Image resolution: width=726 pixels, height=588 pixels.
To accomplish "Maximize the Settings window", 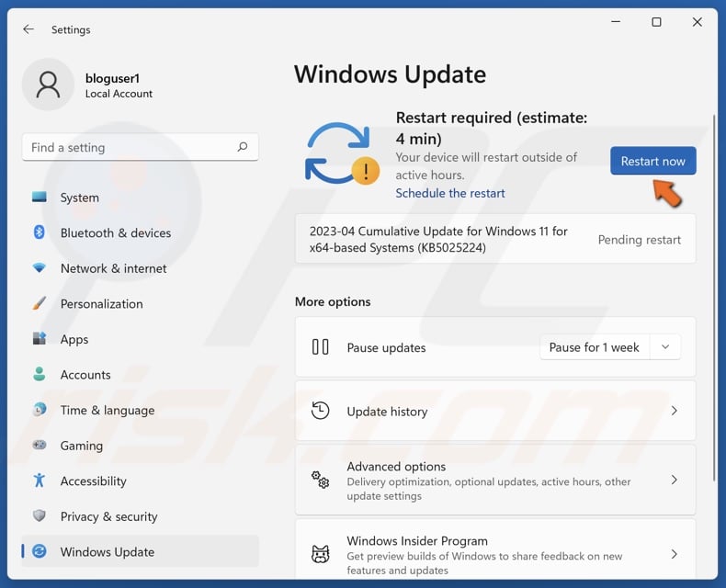I will point(656,22).
